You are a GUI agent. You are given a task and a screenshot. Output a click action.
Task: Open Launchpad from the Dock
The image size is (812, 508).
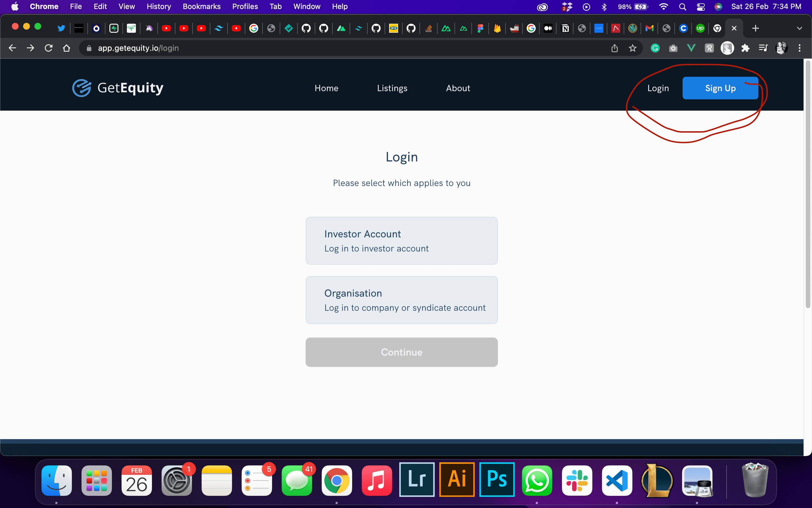pyautogui.click(x=97, y=480)
